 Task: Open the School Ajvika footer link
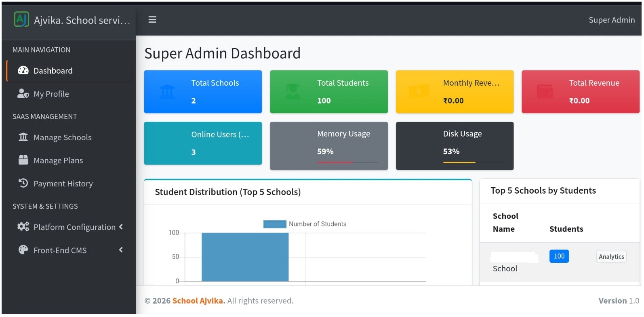(x=198, y=301)
